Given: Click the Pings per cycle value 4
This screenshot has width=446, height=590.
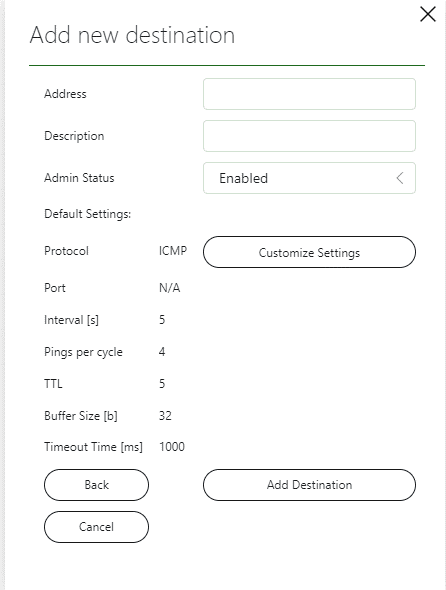Looking at the screenshot, I should coord(162,352).
